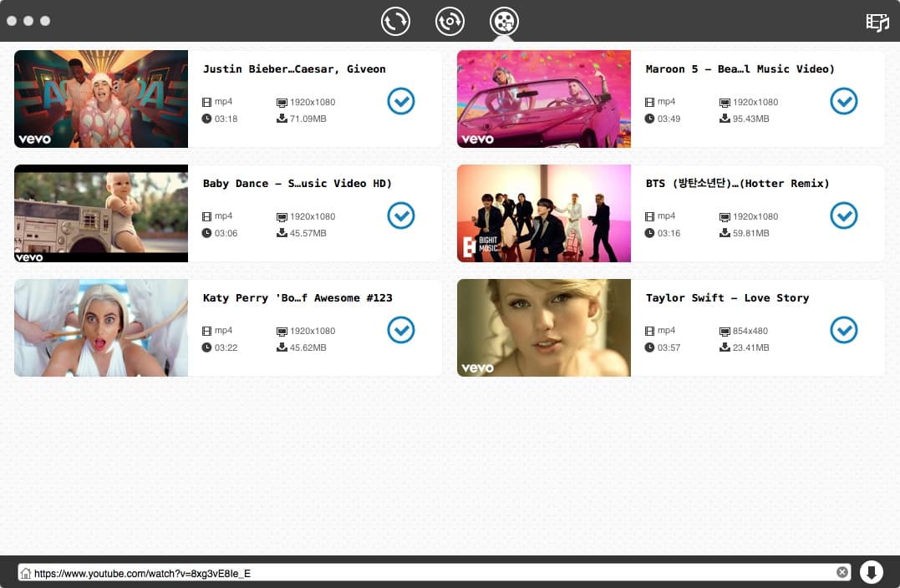Open the Katy Perry video thumbnail
The height and width of the screenshot is (588, 900).
101,327
